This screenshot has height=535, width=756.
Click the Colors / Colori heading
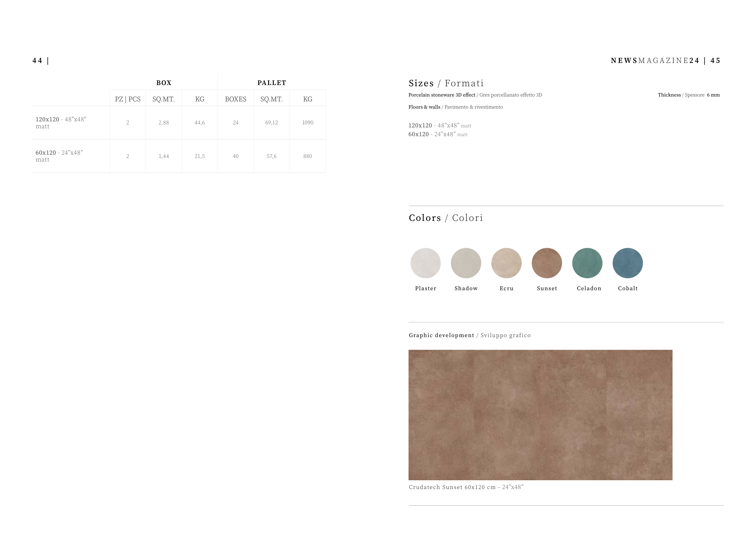point(445,218)
